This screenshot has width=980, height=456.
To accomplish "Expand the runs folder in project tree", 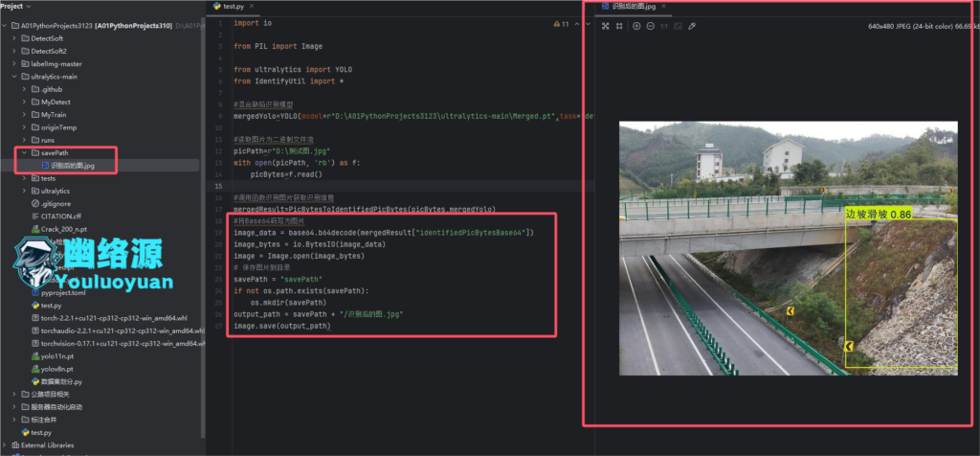I will coord(24,140).
